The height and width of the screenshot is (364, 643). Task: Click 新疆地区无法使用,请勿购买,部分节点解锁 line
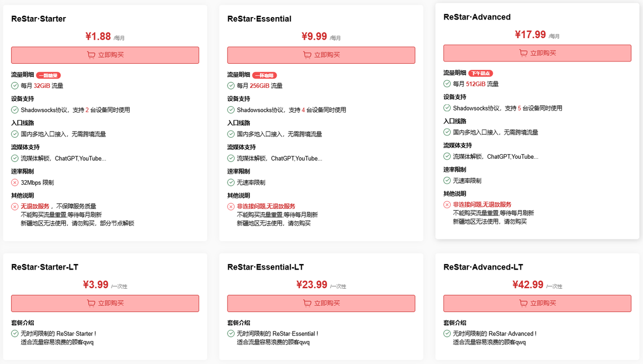(77, 223)
